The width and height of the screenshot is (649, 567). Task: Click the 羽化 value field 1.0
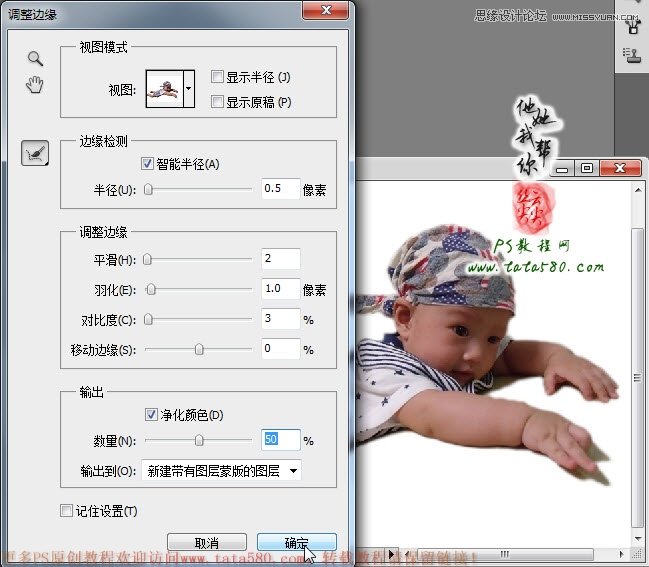(x=281, y=288)
